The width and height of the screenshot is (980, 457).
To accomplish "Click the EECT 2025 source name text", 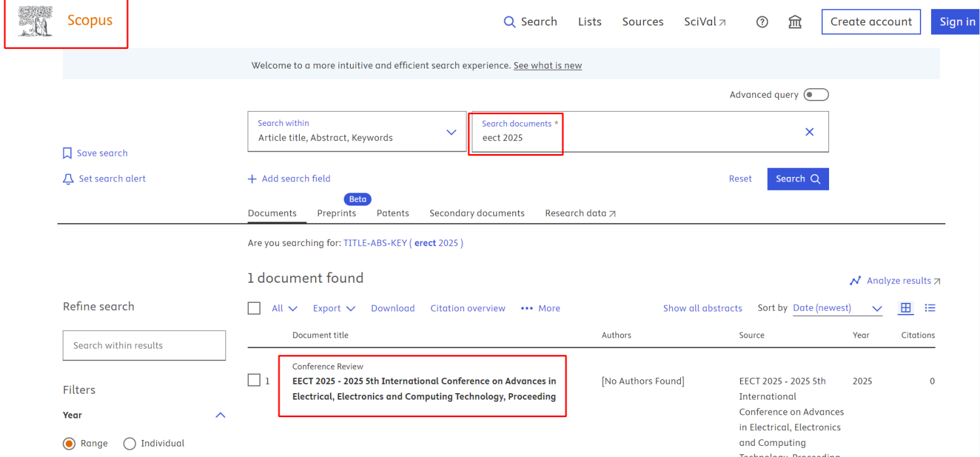I will coord(791,416).
